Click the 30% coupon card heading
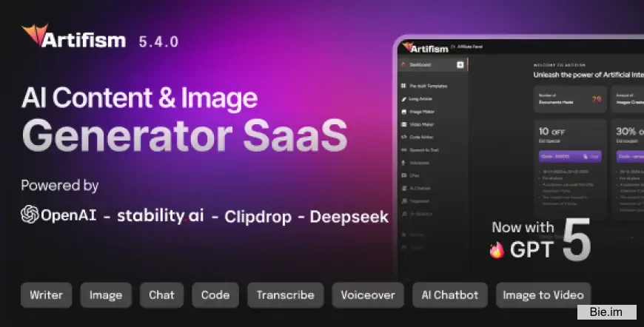This screenshot has width=644, height=327. pyautogui.click(x=630, y=132)
